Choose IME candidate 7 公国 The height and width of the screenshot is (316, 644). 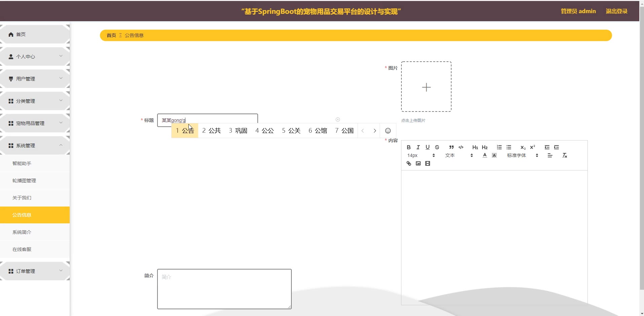point(344,131)
